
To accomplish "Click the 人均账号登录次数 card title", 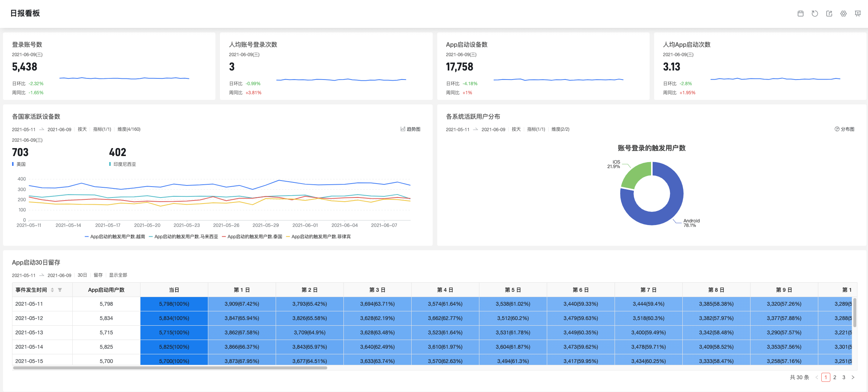I will click(x=253, y=44).
